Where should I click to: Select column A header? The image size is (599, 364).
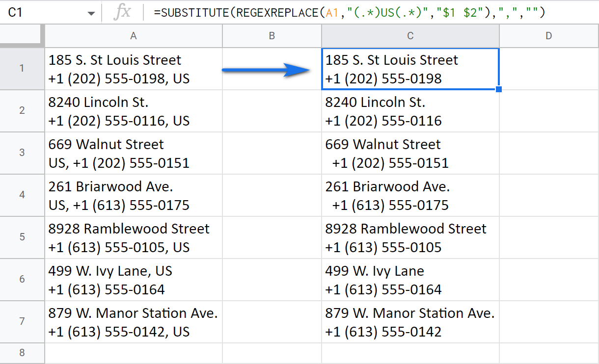(133, 36)
